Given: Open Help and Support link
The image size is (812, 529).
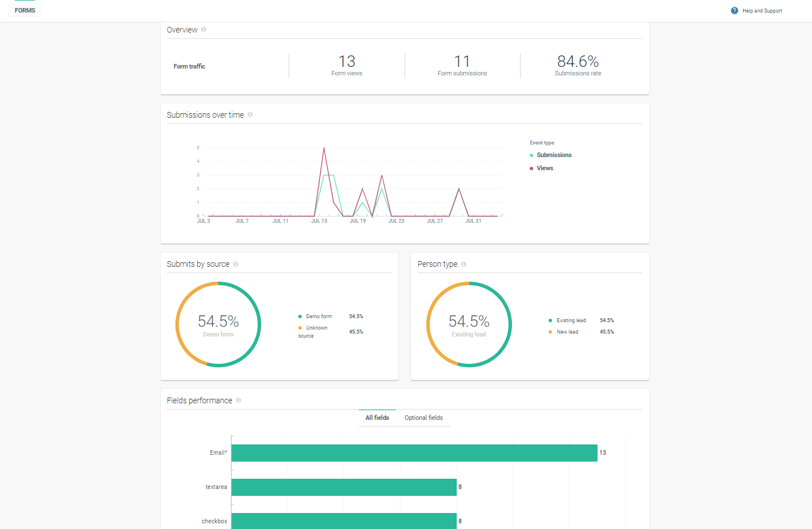Looking at the screenshot, I should coord(762,11).
